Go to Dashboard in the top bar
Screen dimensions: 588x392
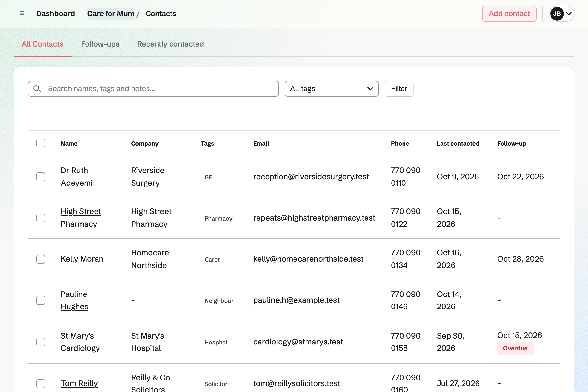click(56, 13)
